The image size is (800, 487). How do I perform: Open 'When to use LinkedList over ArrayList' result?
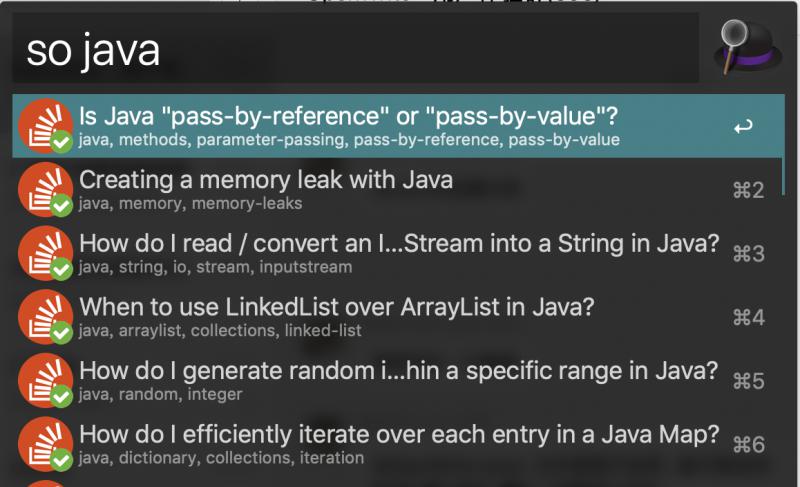(398, 317)
